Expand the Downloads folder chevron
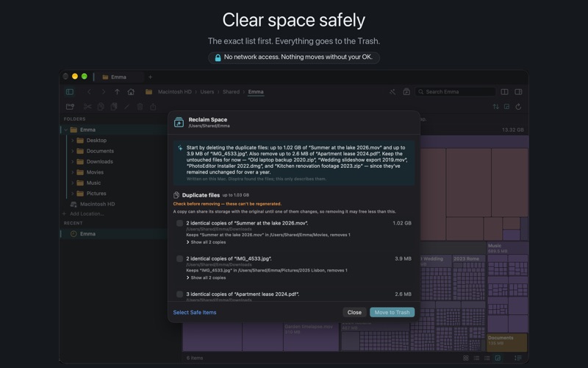 coord(72,161)
